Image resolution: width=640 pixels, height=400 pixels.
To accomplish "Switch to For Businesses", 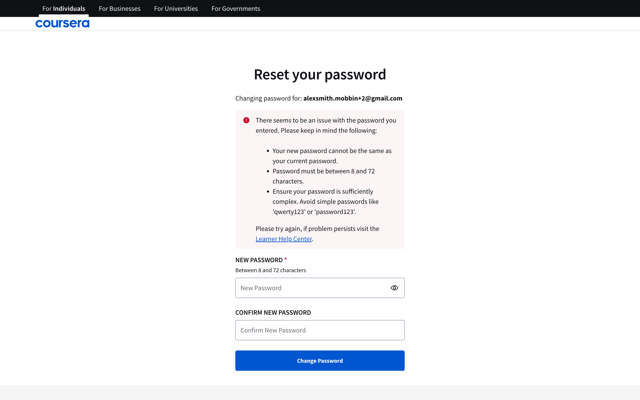I will 119,9.
